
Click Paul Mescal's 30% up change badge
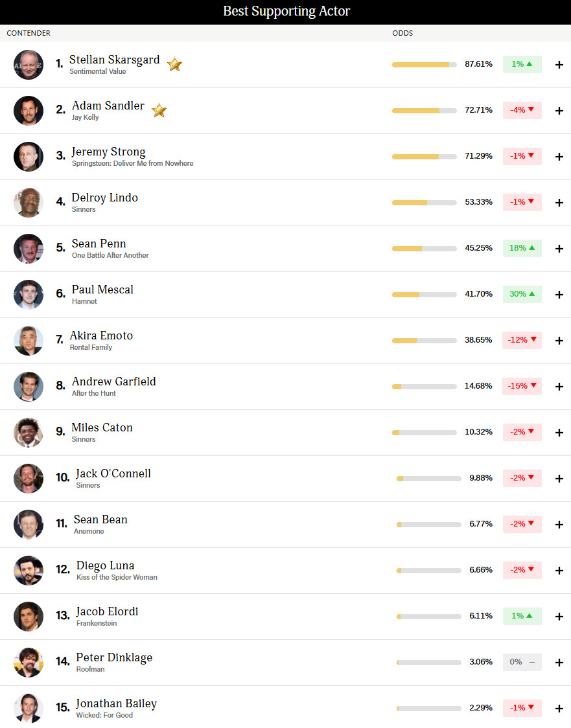(522, 294)
